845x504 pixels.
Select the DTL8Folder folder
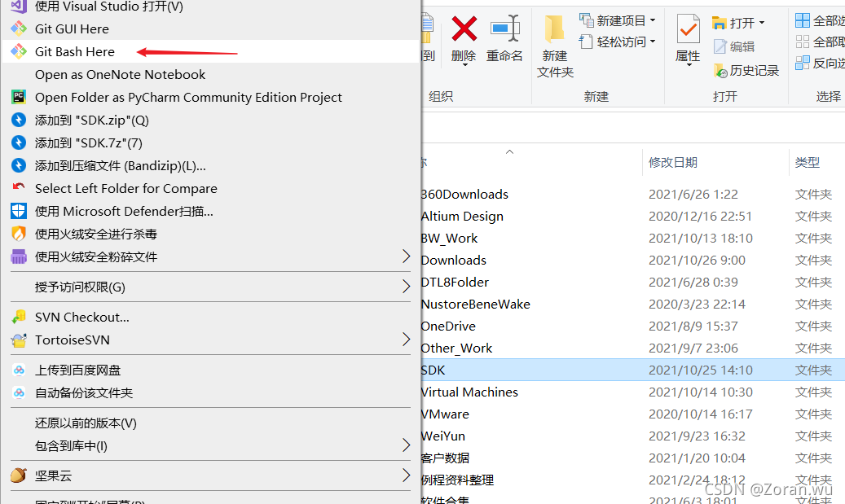455,283
